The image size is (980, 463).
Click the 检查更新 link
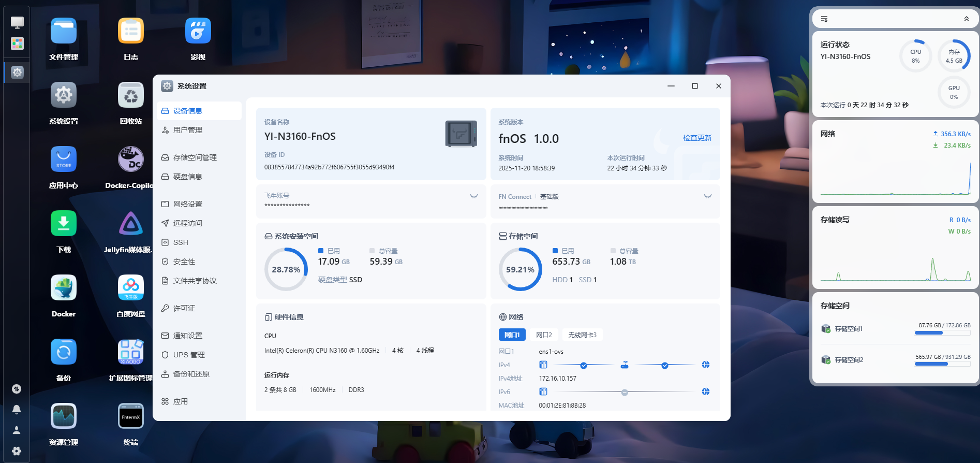click(x=697, y=138)
